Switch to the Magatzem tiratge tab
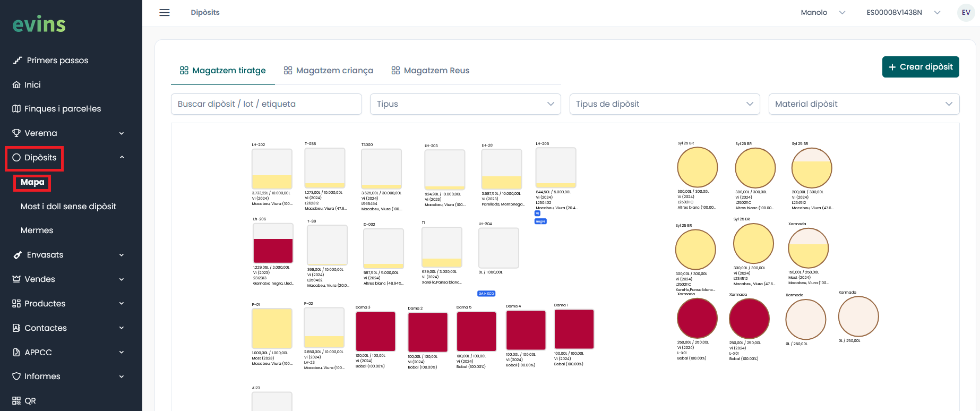The width and height of the screenshot is (980, 411). point(223,71)
